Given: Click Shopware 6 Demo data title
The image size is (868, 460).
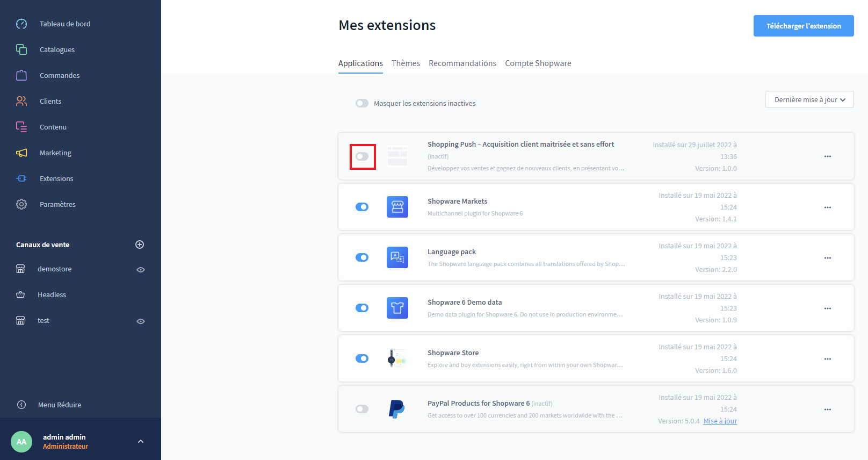Looking at the screenshot, I should tap(465, 303).
